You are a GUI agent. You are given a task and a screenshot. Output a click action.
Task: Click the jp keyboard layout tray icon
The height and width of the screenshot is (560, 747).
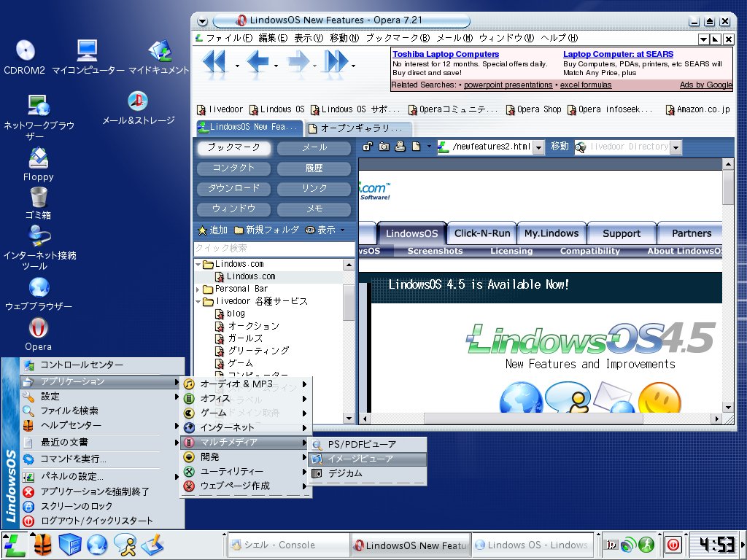[611, 544]
